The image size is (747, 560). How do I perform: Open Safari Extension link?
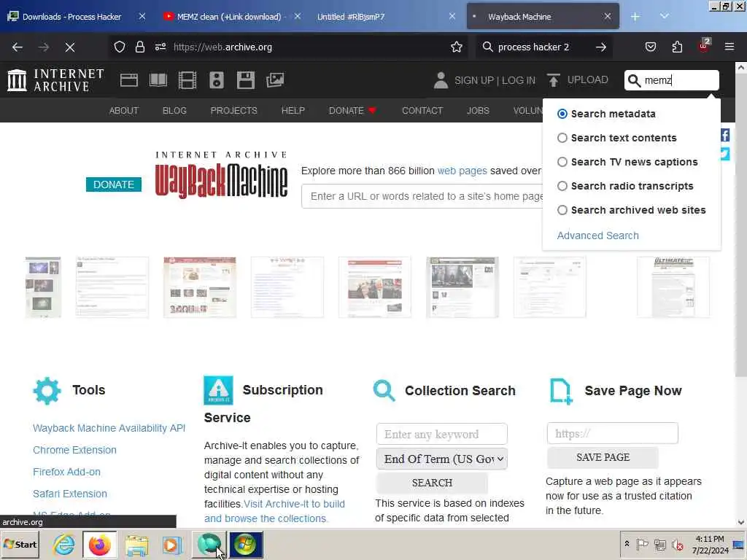click(x=70, y=494)
